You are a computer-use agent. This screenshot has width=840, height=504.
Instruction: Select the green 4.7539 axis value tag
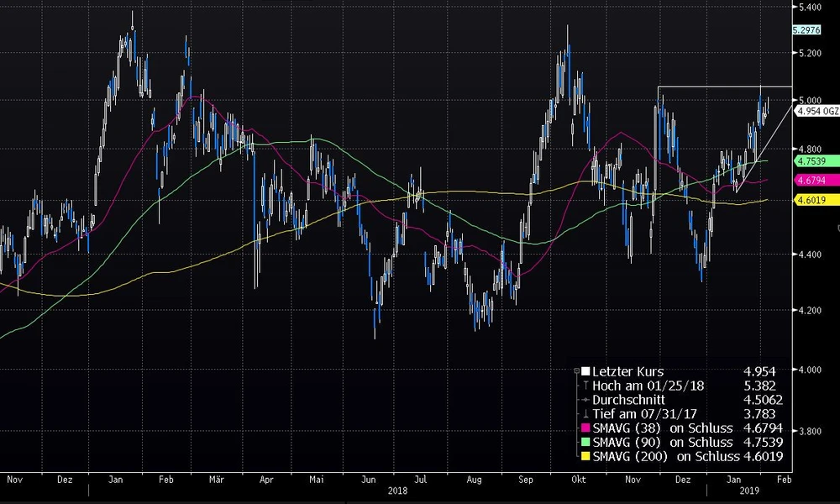[810, 160]
